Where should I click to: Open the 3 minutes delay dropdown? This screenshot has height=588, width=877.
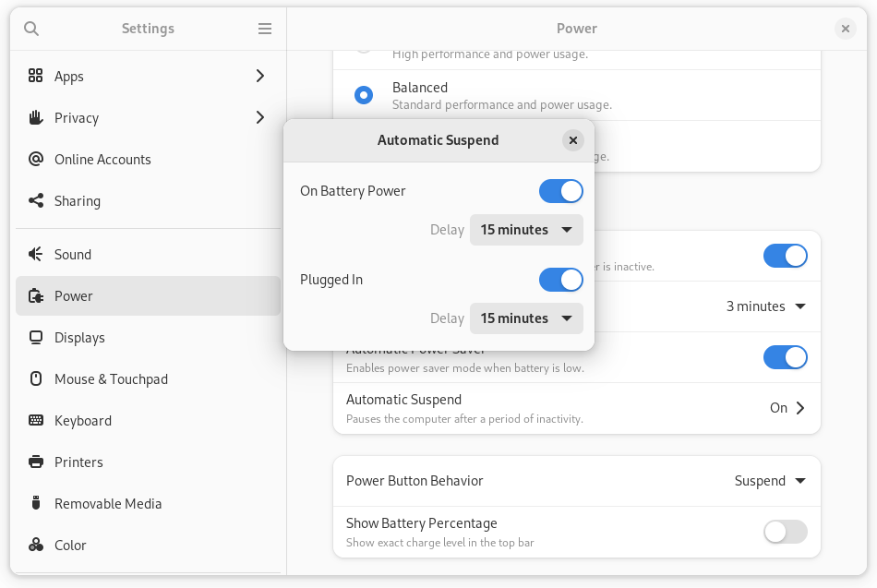tap(765, 306)
